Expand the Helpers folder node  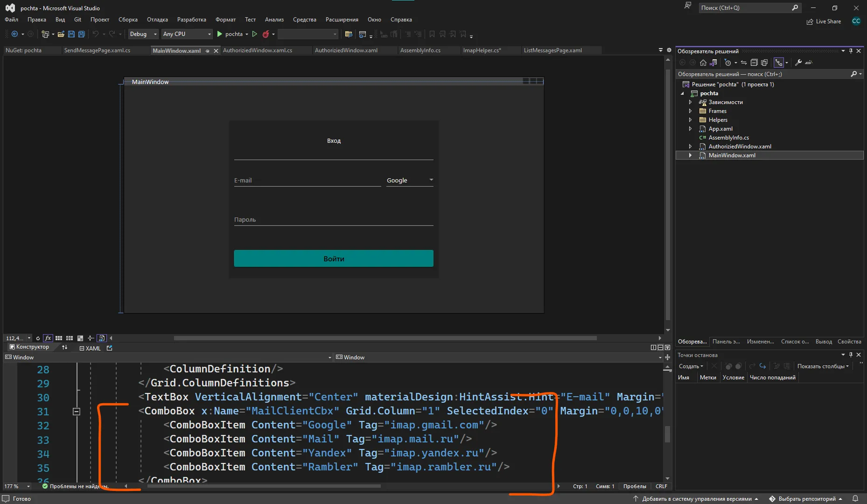(x=691, y=120)
